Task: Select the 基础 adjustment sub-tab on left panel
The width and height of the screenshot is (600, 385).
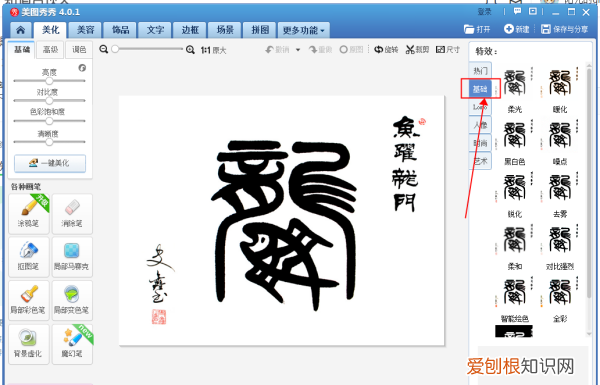Action: point(22,50)
